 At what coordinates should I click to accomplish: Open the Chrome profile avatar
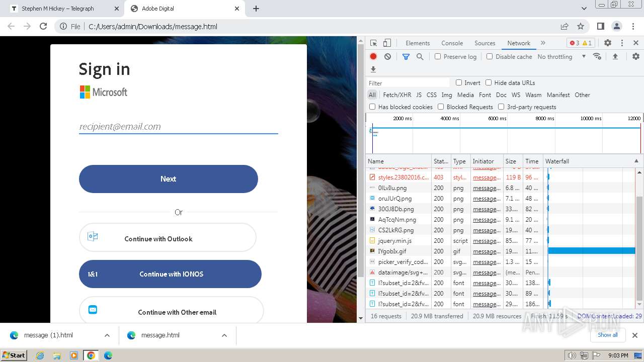tap(617, 26)
